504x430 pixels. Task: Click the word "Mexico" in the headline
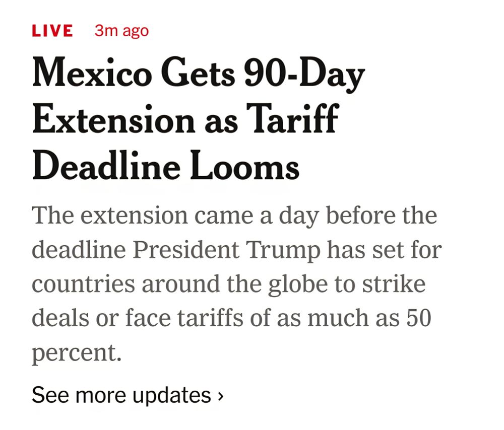click(x=92, y=72)
